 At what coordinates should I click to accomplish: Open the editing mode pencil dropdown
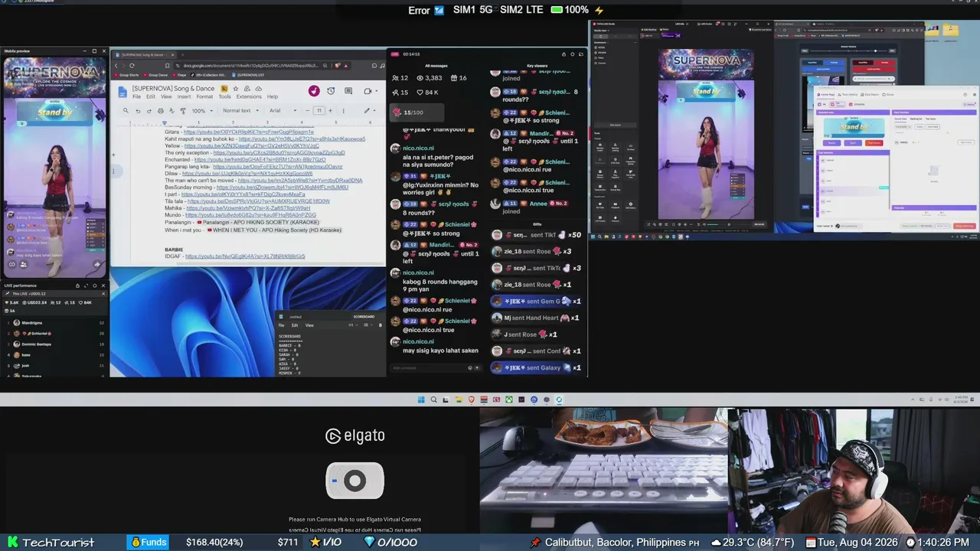(x=370, y=111)
